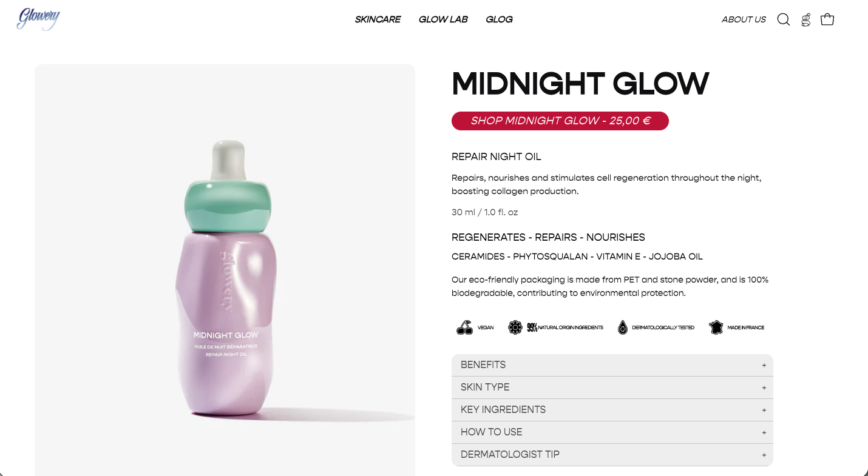Viewport: 868px width, 476px height.
Task: Click the Midnight Glow bottle image
Action: click(x=225, y=279)
